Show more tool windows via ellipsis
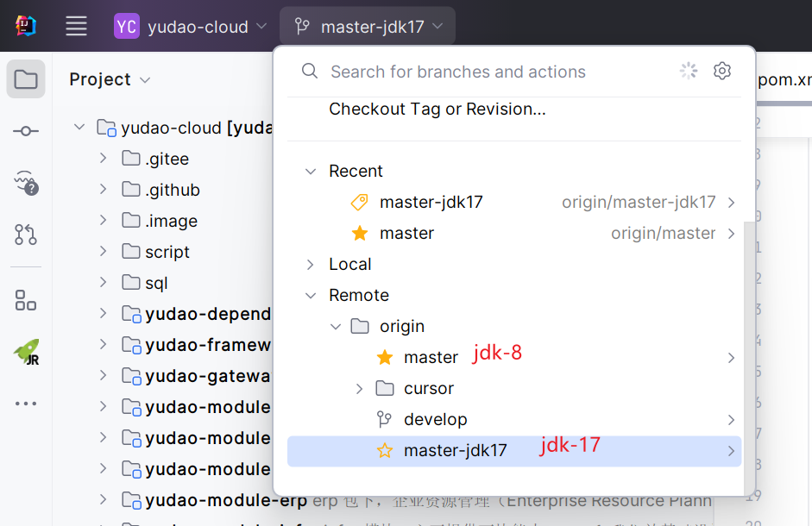The width and height of the screenshot is (812, 526). click(x=26, y=404)
